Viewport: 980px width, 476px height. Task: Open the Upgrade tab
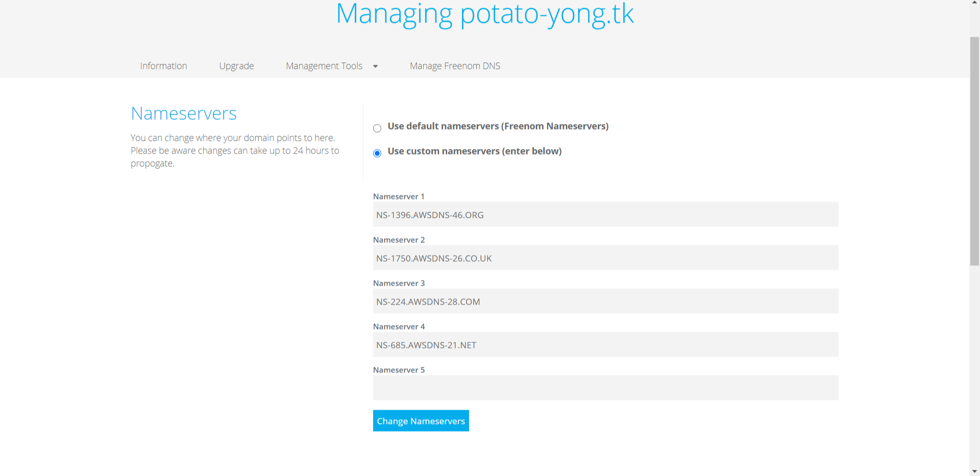tap(236, 66)
